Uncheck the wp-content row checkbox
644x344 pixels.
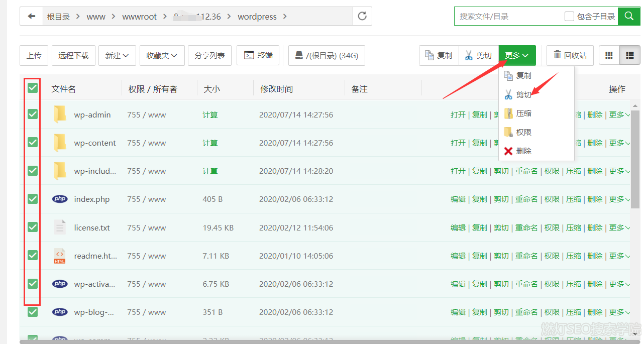click(x=33, y=142)
